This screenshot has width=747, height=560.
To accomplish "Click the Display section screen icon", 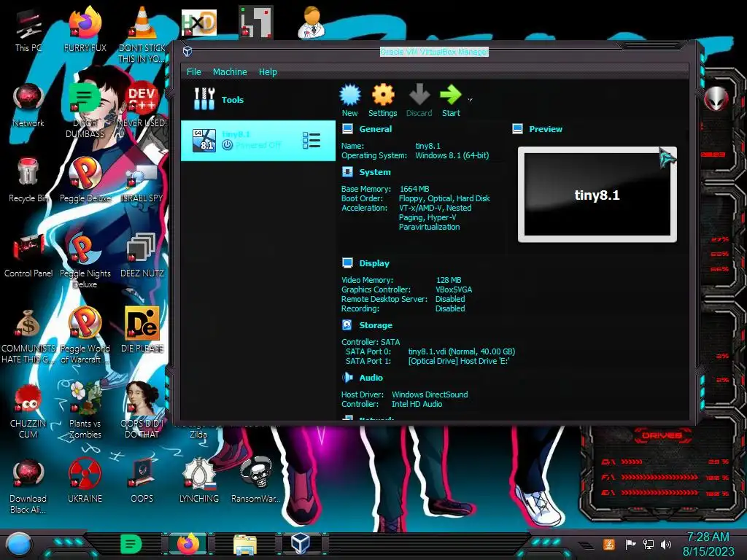I will 347,263.
